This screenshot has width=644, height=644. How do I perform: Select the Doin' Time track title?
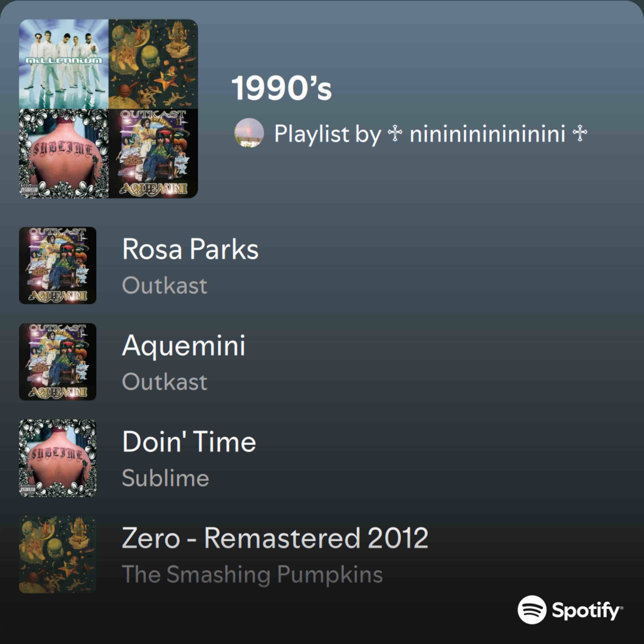[189, 441]
